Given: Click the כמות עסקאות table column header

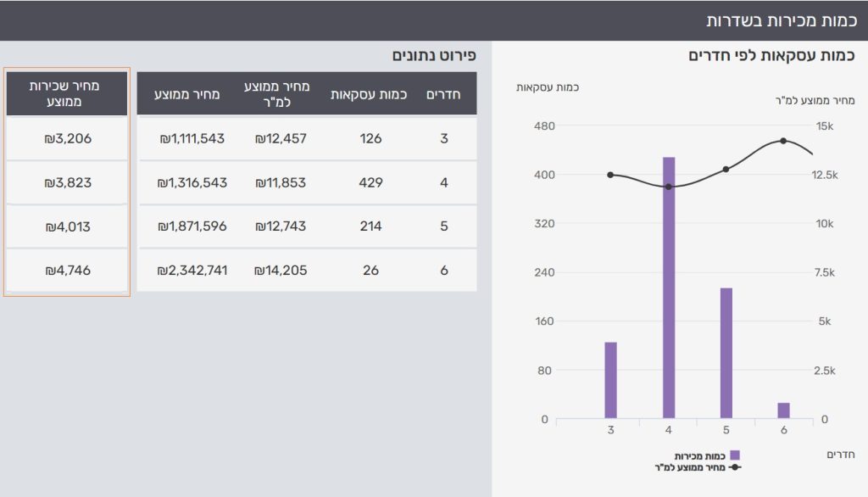Looking at the screenshot, I should (x=370, y=94).
